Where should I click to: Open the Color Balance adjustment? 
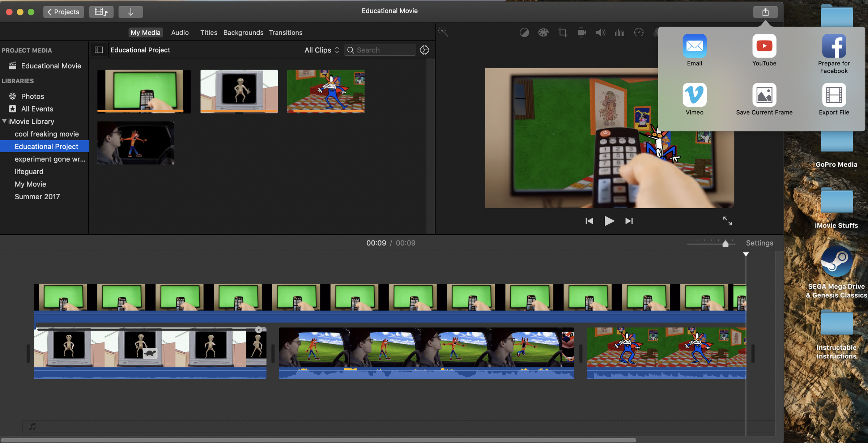tap(524, 32)
